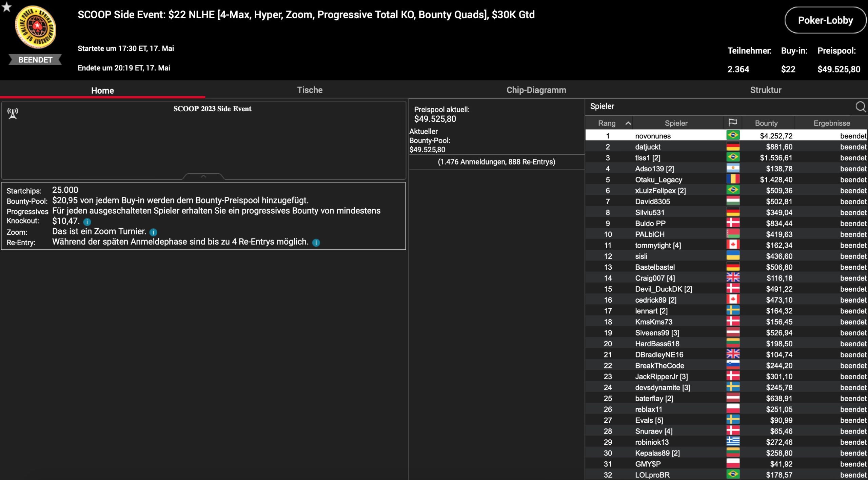
Task: Collapse the SCOOP 2023 Side Event panel
Action: [x=203, y=176]
